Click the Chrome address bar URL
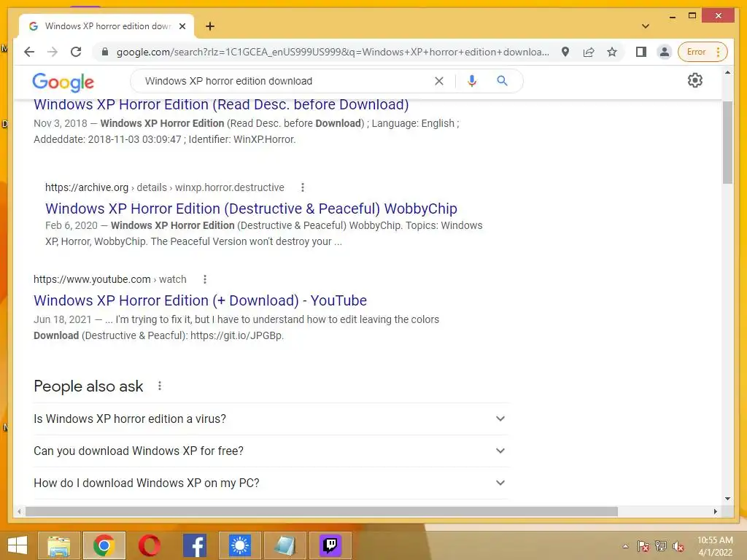The image size is (747, 560). click(333, 52)
